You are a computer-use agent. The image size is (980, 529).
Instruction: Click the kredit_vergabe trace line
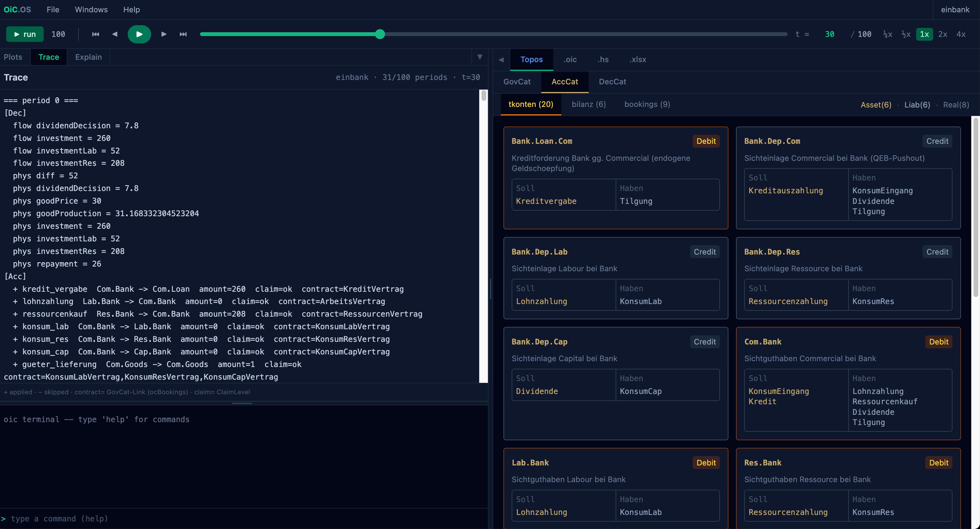coord(208,289)
